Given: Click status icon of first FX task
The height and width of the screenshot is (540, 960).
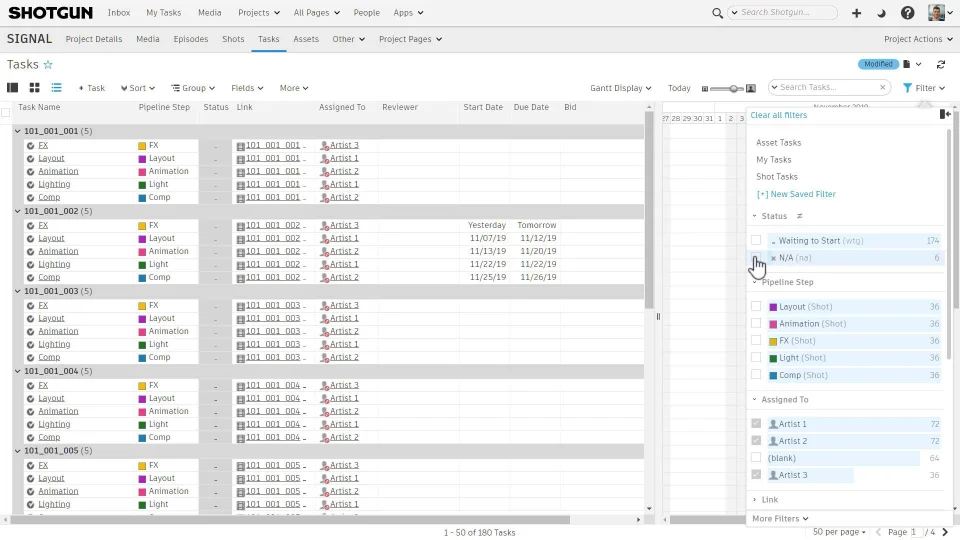Looking at the screenshot, I should 31,146.
